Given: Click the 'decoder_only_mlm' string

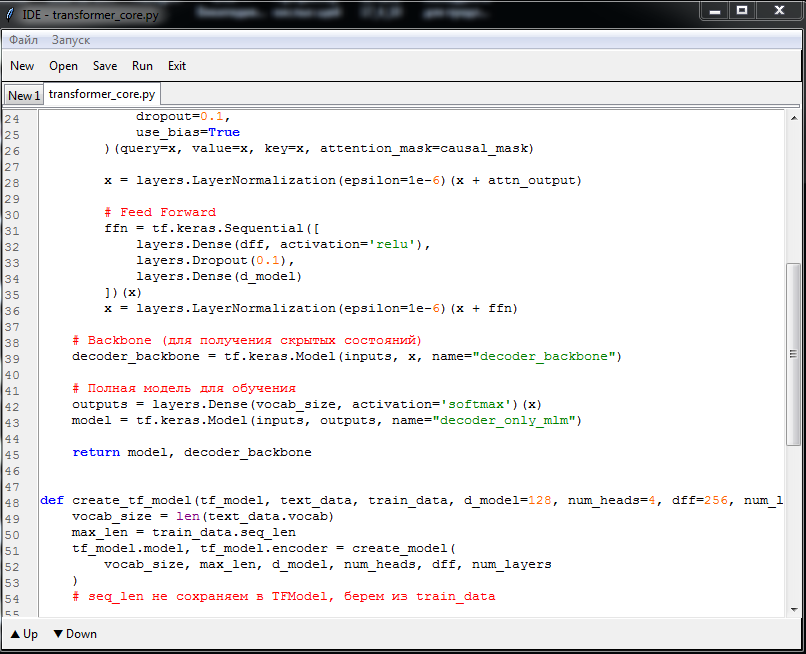Looking at the screenshot, I should tap(506, 421).
